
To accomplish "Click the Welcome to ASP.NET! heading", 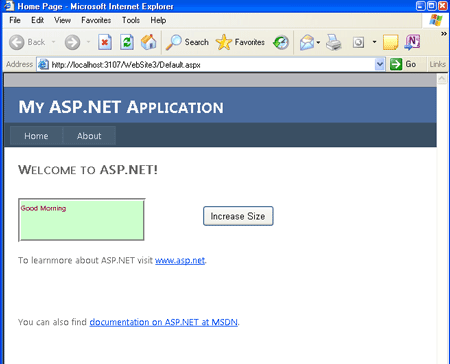I will tap(88, 170).
